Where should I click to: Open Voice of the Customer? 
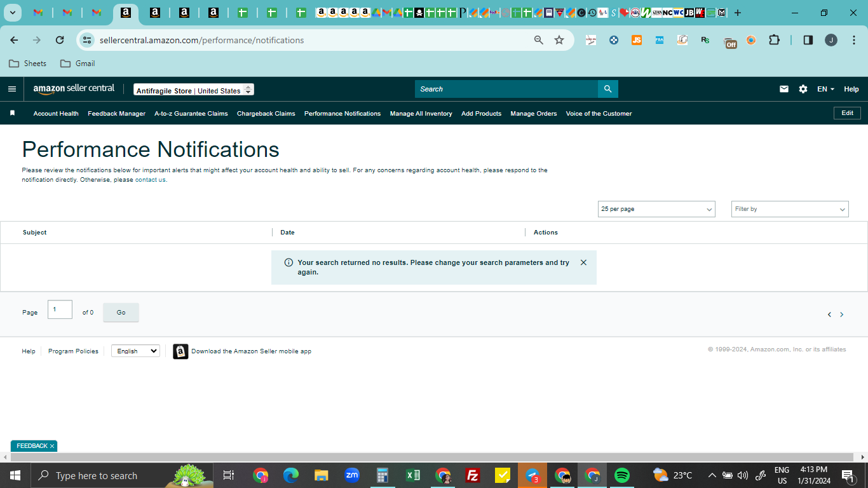click(x=599, y=114)
